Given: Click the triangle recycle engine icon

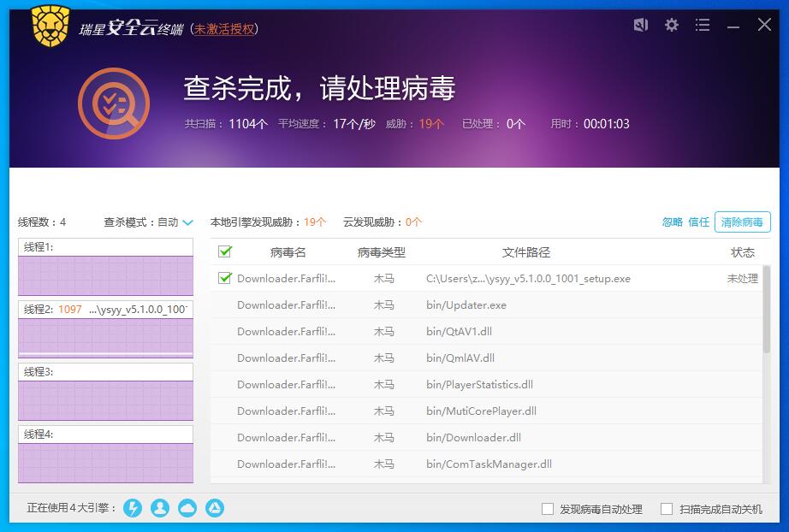Looking at the screenshot, I should click(215, 508).
